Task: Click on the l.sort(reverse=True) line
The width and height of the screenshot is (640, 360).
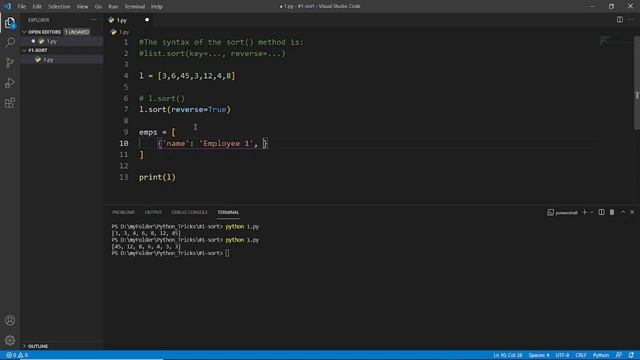Action: tap(185, 109)
